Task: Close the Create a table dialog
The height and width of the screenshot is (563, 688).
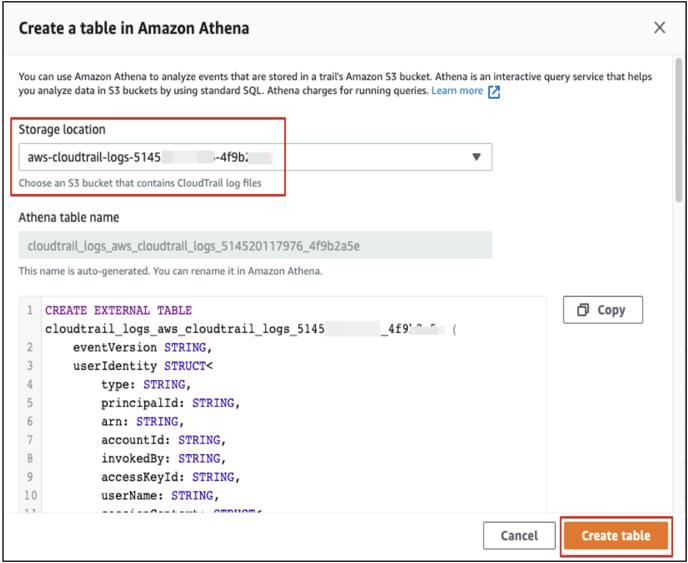Action: pos(659,28)
